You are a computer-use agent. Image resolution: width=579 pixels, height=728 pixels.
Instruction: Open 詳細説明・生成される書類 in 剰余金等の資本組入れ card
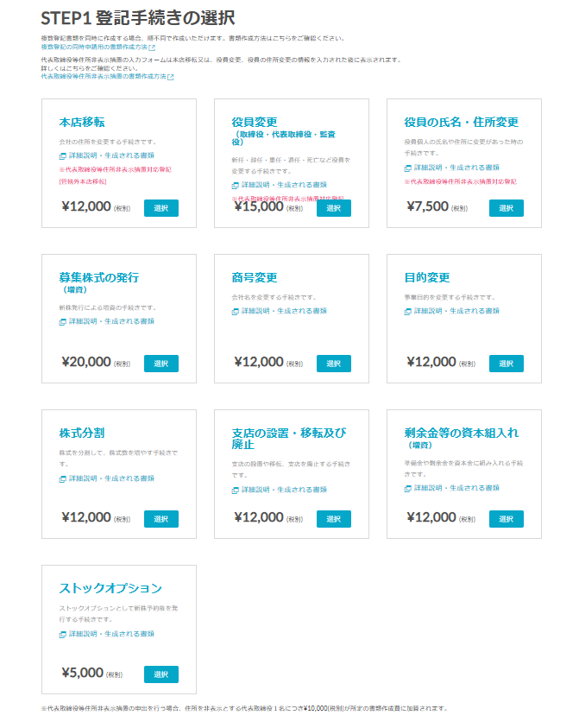[x=456, y=488]
